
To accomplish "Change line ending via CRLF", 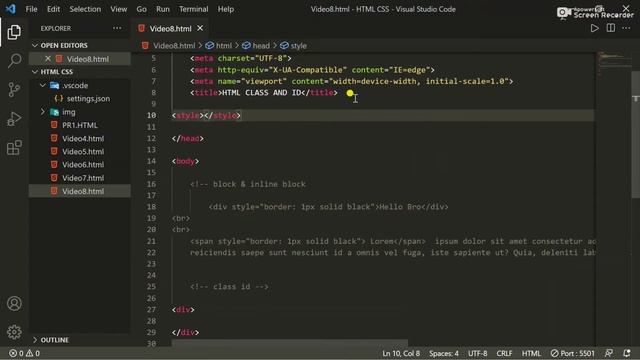I will click(504, 353).
